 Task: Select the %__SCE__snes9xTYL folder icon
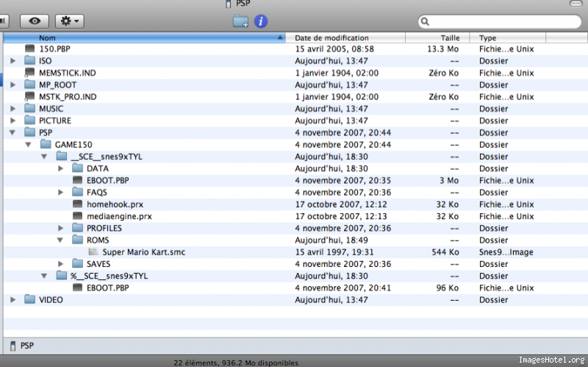coord(62,276)
